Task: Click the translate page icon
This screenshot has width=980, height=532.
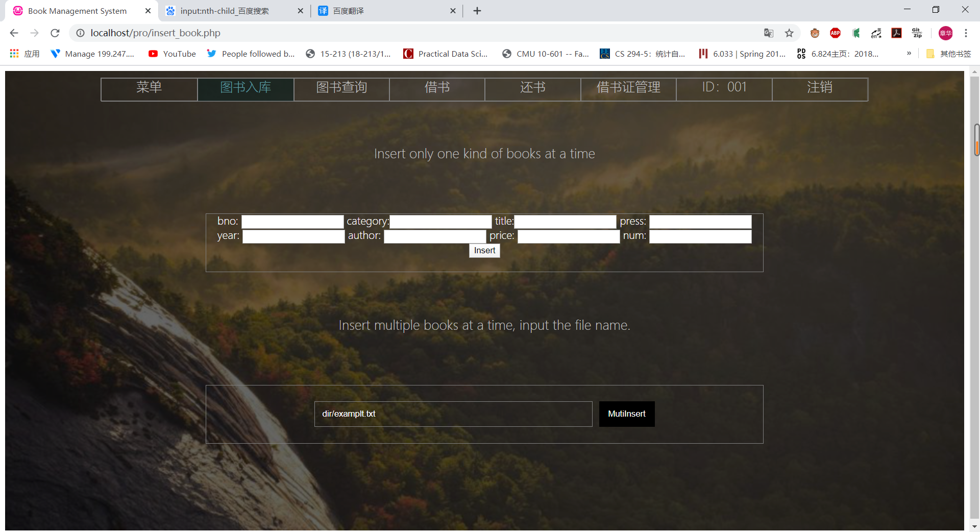Action: pyautogui.click(x=769, y=33)
